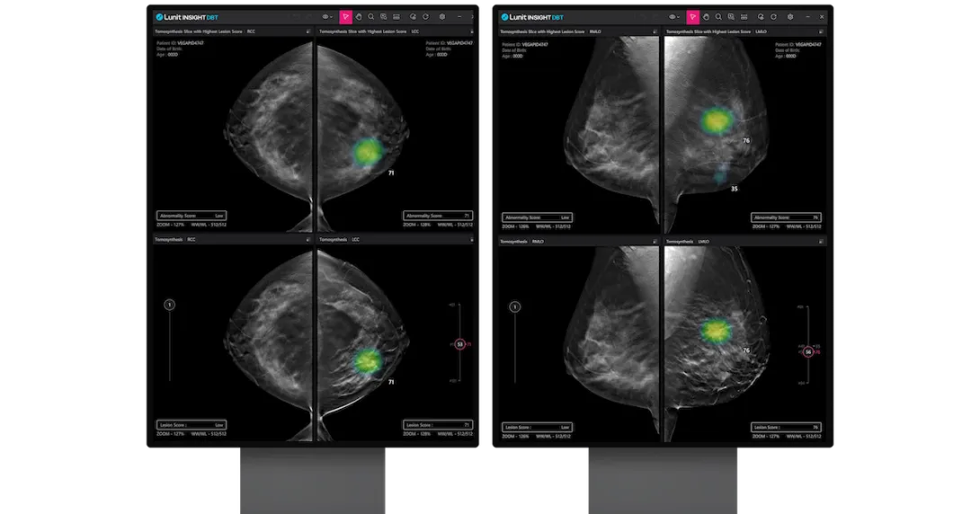
Task: Select the hand pan tool in right window
Action: pos(706,16)
